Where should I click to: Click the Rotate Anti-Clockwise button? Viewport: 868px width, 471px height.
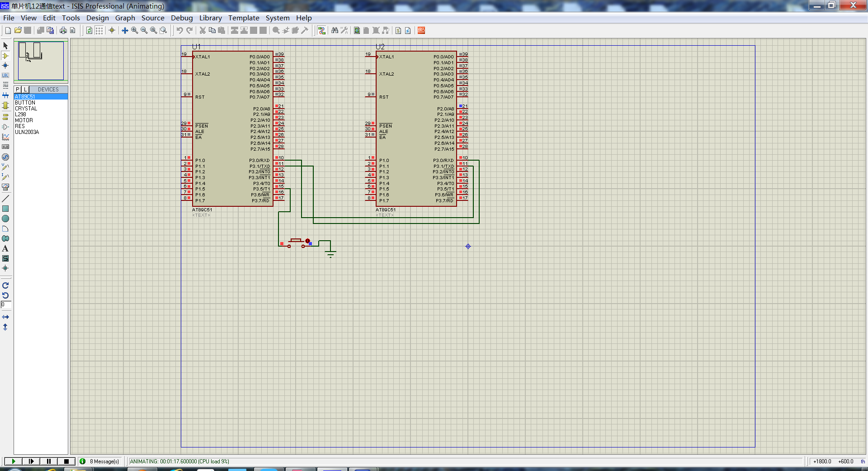pos(5,295)
